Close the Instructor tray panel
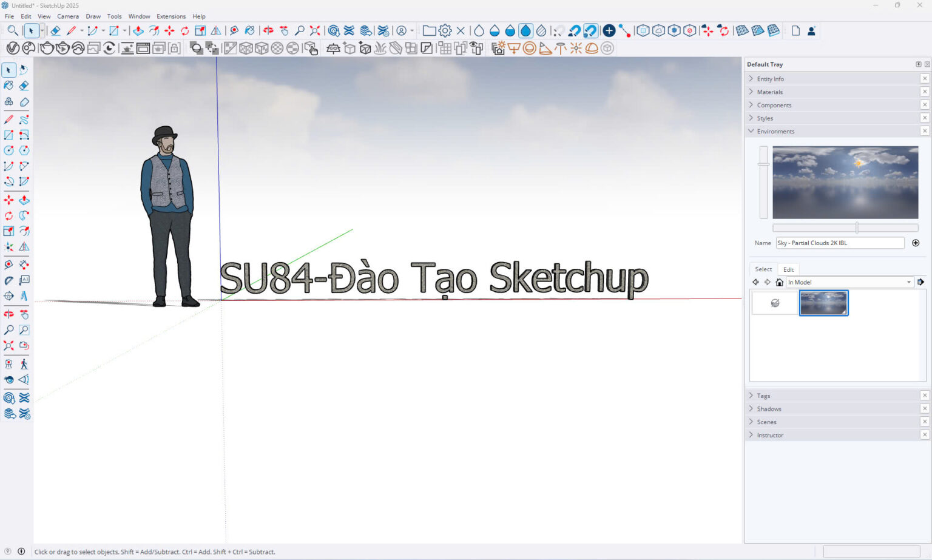 [x=925, y=434]
